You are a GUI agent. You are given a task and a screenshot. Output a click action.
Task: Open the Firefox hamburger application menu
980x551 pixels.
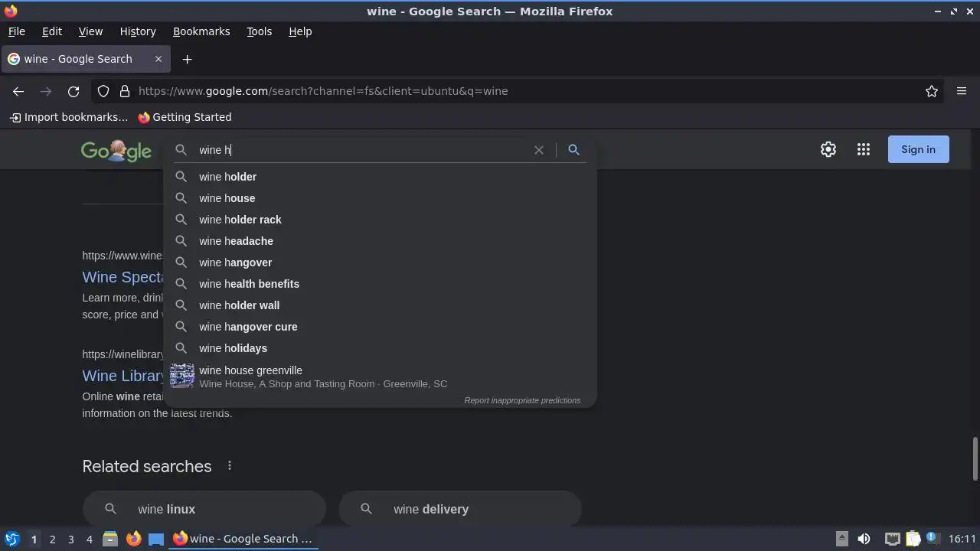(962, 91)
